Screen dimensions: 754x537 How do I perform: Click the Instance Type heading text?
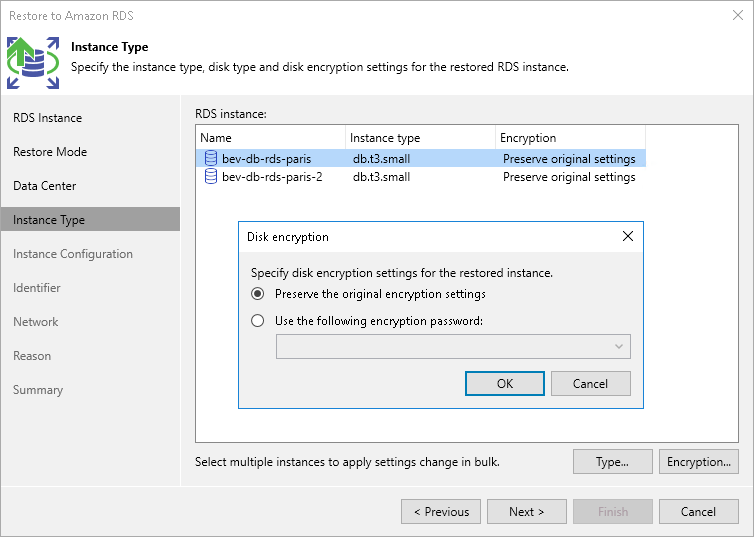(x=109, y=47)
